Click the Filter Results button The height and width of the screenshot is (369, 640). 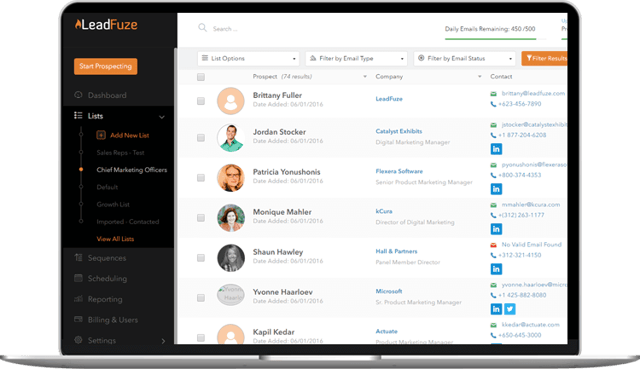pyautogui.click(x=544, y=58)
